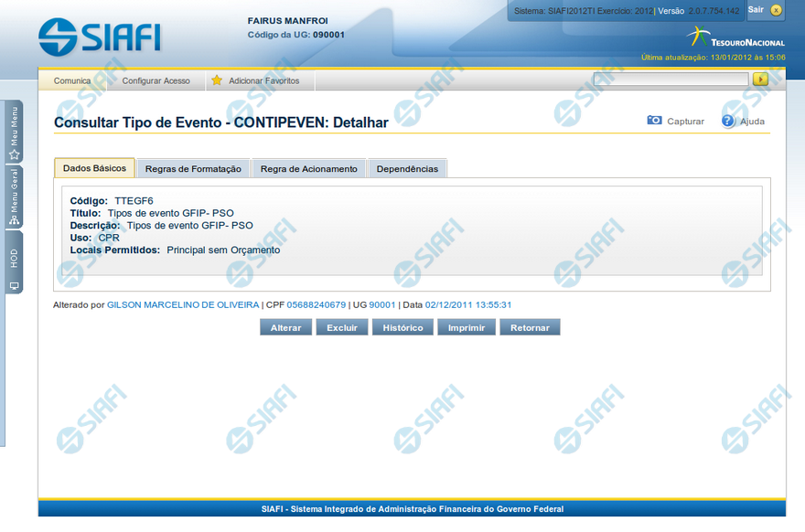
Task: Open the GILSON MARCELINO DE OLIVEIRA link
Action: point(183,304)
